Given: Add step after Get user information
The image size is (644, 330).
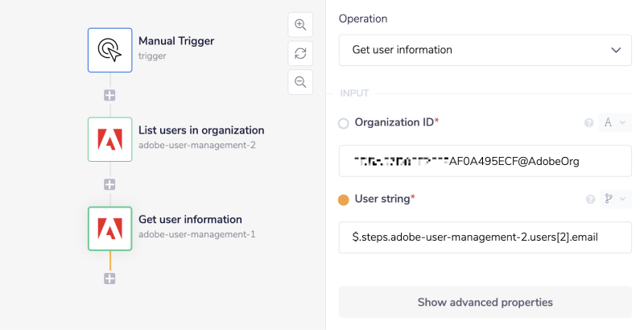Looking at the screenshot, I should (x=109, y=278).
